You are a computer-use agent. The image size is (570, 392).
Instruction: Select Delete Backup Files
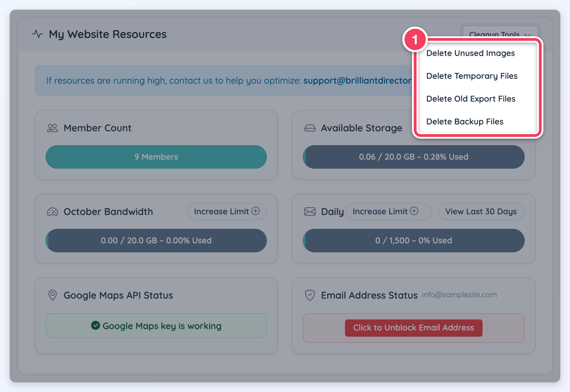477,122
